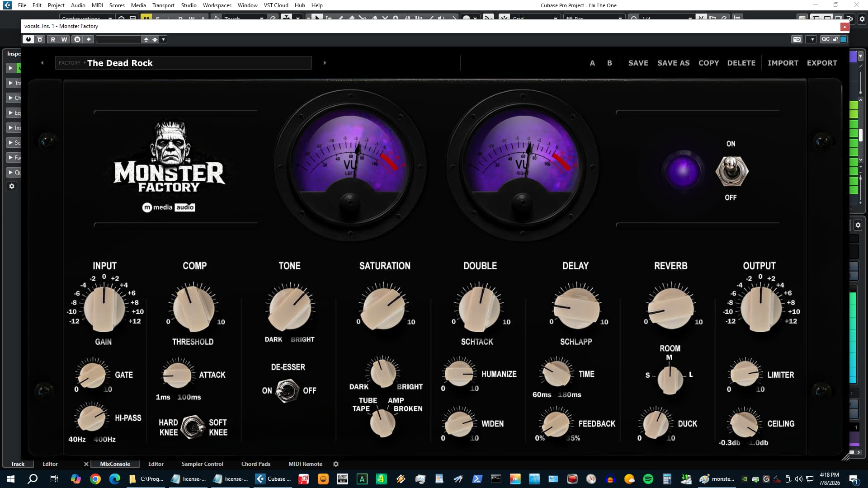Load the next preset with down arrow
868x488 pixels.
tap(155, 39)
